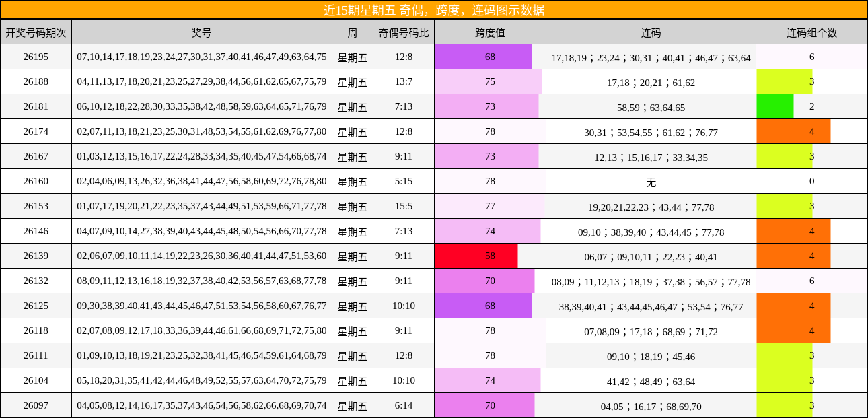Image resolution: width=868 pixels, height=418 pixels.
Task: Select issue number 26097
Action: click(36, 405)
